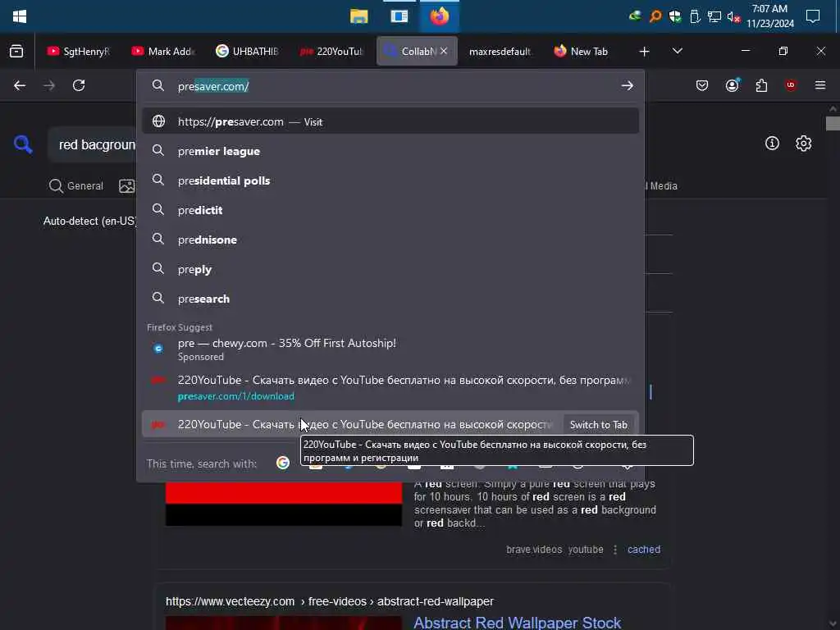Select the premier league suggestion
840x630 pixels.
(390, 151)
